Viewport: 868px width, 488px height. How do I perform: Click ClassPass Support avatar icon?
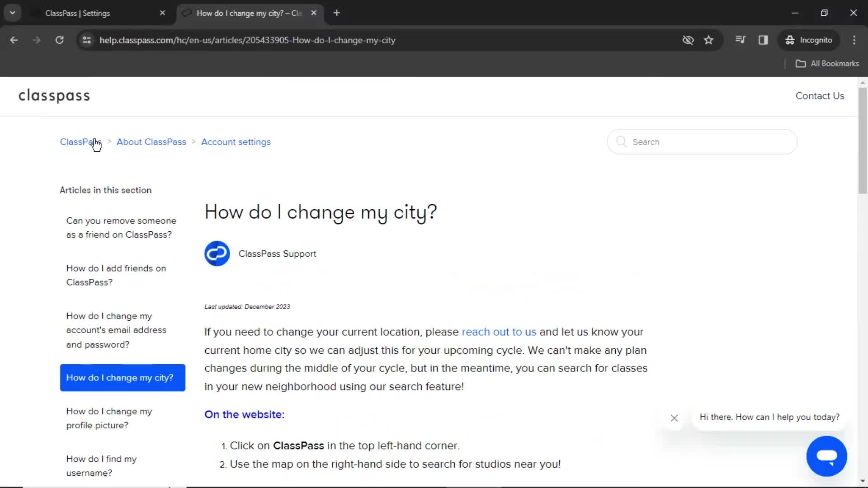click(217, 253)
